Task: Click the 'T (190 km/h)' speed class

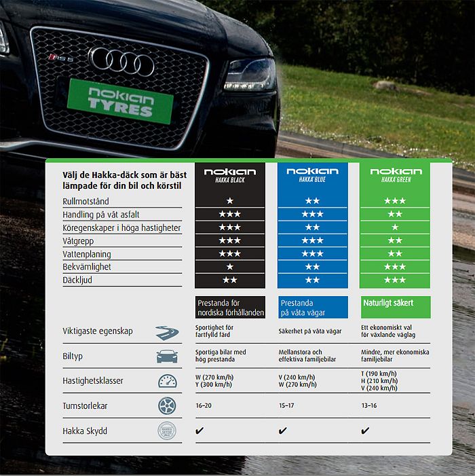Action: [379, 373]
